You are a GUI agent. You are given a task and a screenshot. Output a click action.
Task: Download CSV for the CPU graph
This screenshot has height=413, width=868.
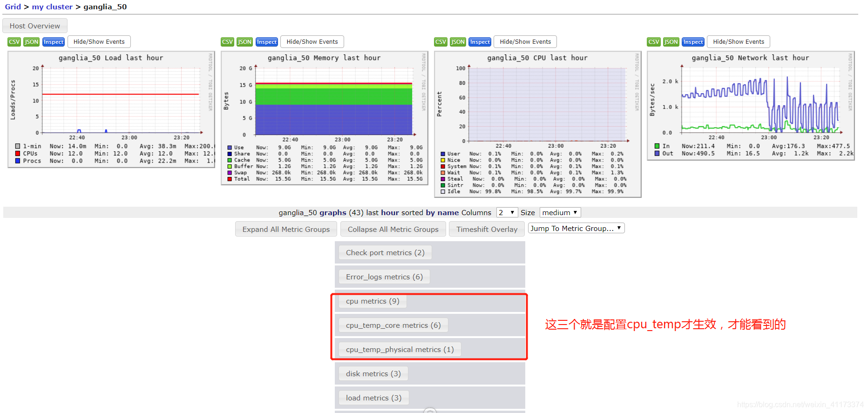(441, 42)
